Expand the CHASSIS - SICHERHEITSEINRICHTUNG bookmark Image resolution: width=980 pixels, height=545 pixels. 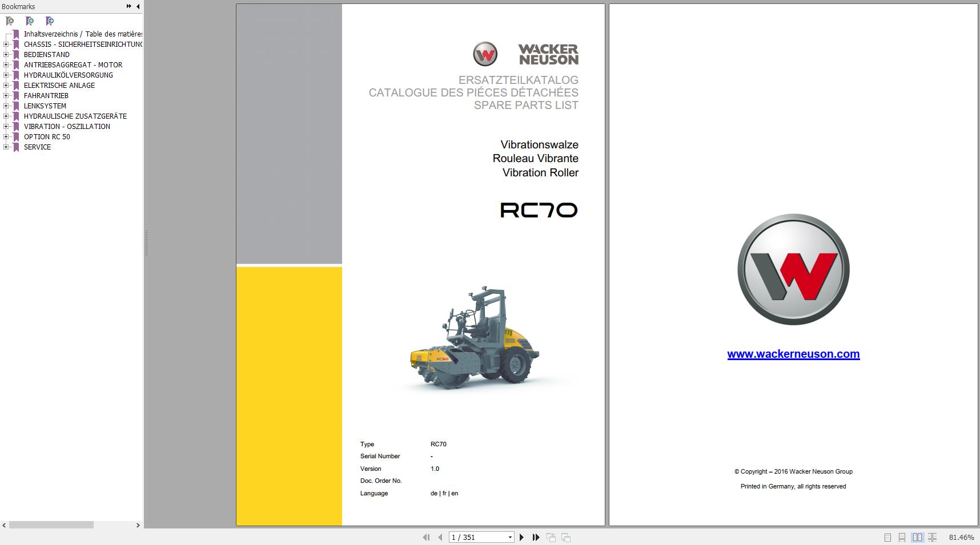(x=6, y=44)
